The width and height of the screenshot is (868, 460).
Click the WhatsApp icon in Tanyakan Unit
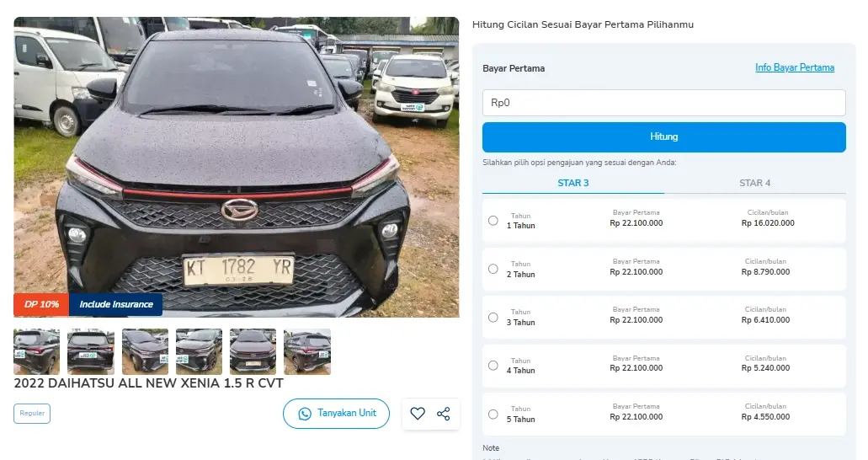click(x=303, y=414)
